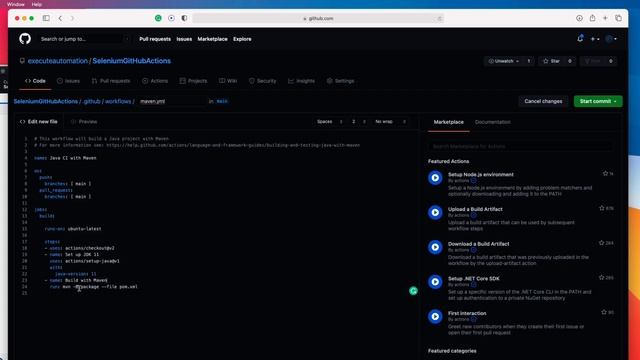Switch to the Insights tab
Viewport: 640px width, 360px height.
click(301, 81)
